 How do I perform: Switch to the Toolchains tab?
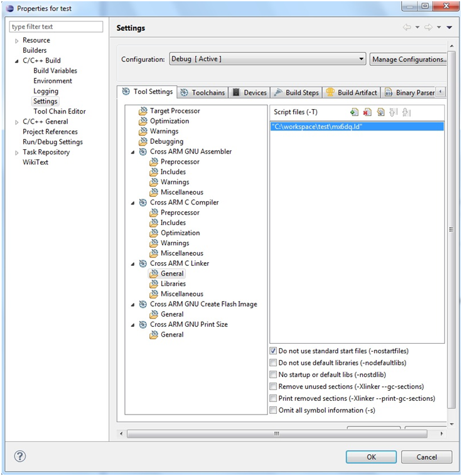203,93
